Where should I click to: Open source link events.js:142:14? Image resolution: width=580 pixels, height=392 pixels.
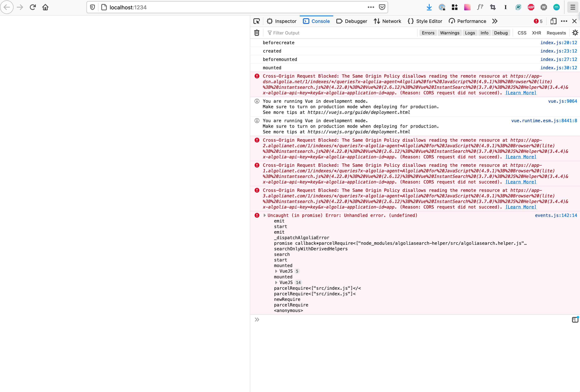click(x=556, y=215)
